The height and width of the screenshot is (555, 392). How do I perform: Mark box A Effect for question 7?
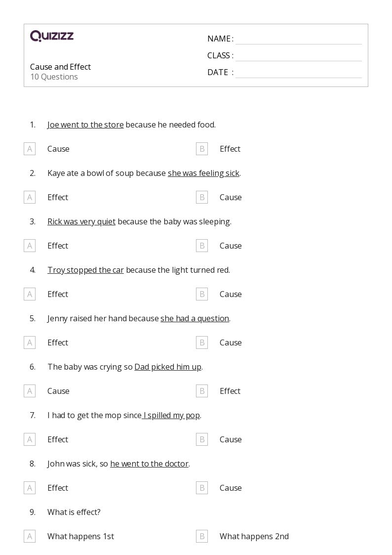(30, 440)
